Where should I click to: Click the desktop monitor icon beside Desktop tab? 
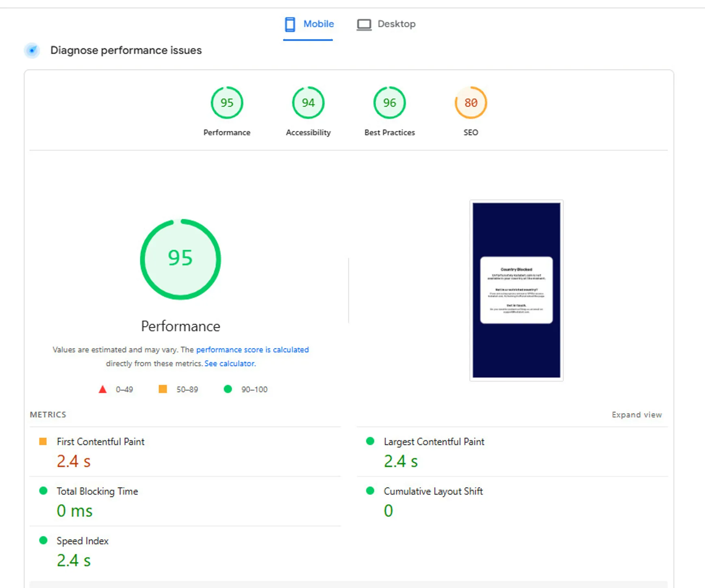(364, 24)
